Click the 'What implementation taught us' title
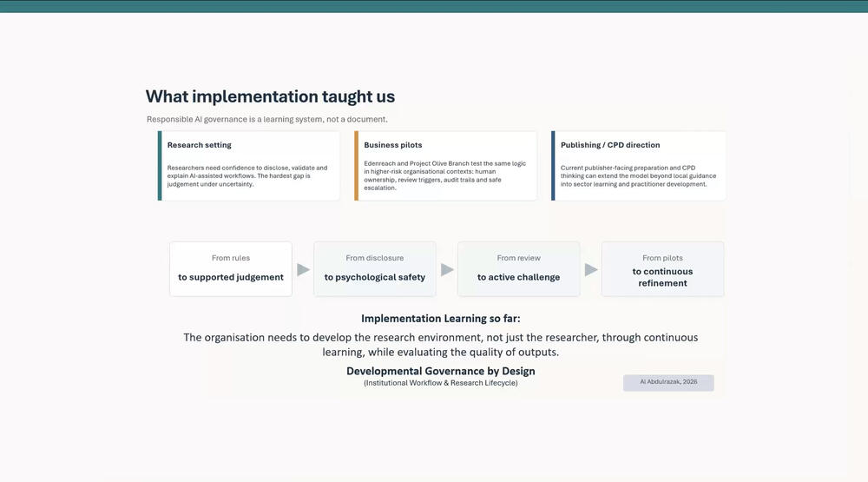 270,96
